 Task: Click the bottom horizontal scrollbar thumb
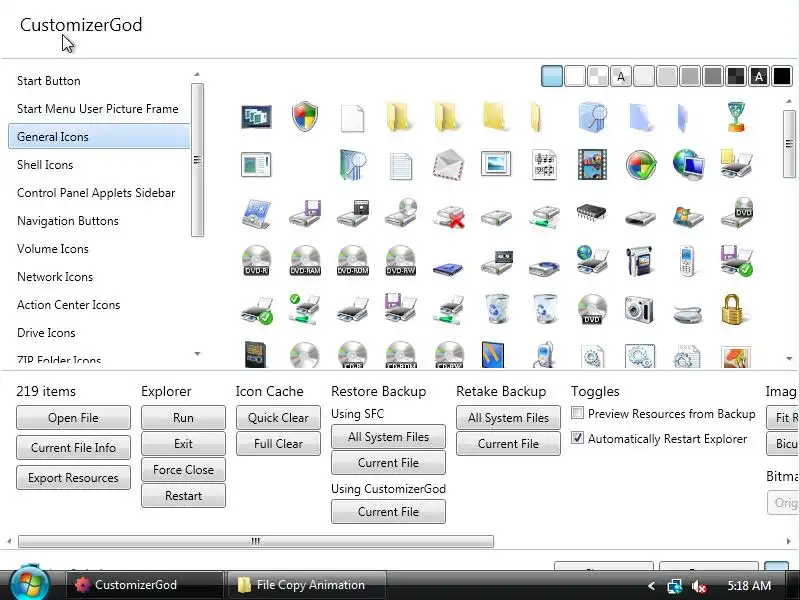click(256, 541)
